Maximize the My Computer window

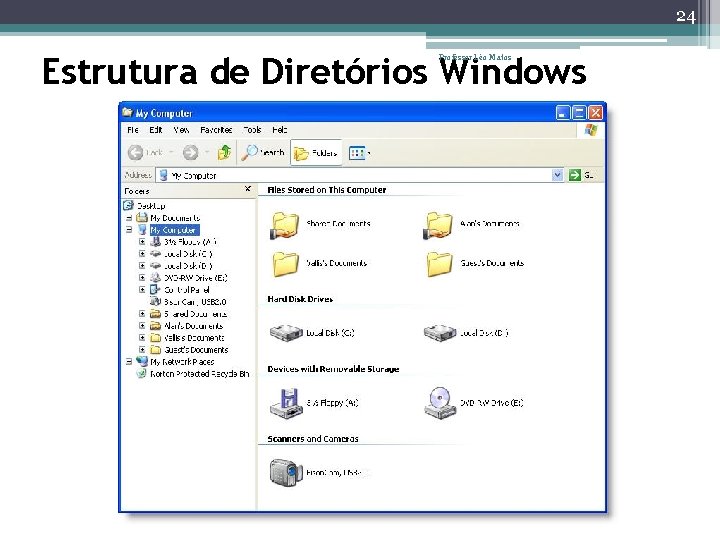click(x=579, y=112)
